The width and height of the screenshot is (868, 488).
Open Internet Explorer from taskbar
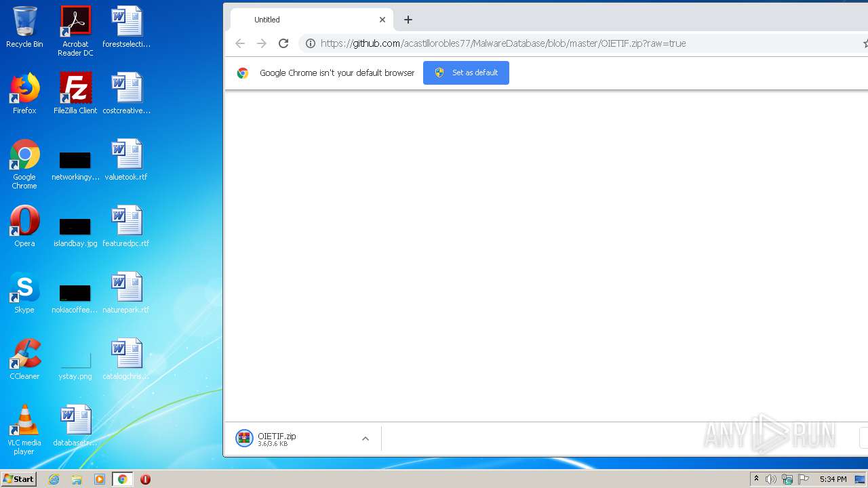[54, 479]
